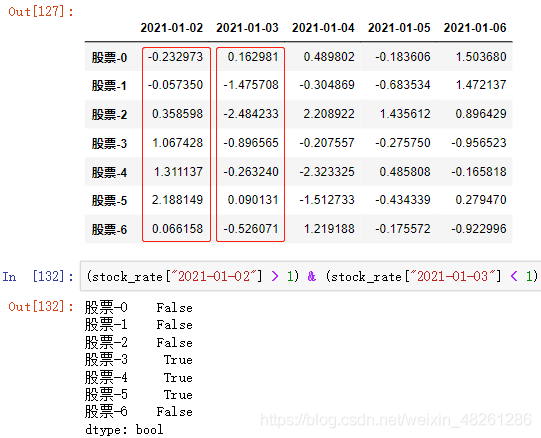The image size is (541, 438).
Task: Select row label 股票-6 in the table
Action: (x=109, y=230)
